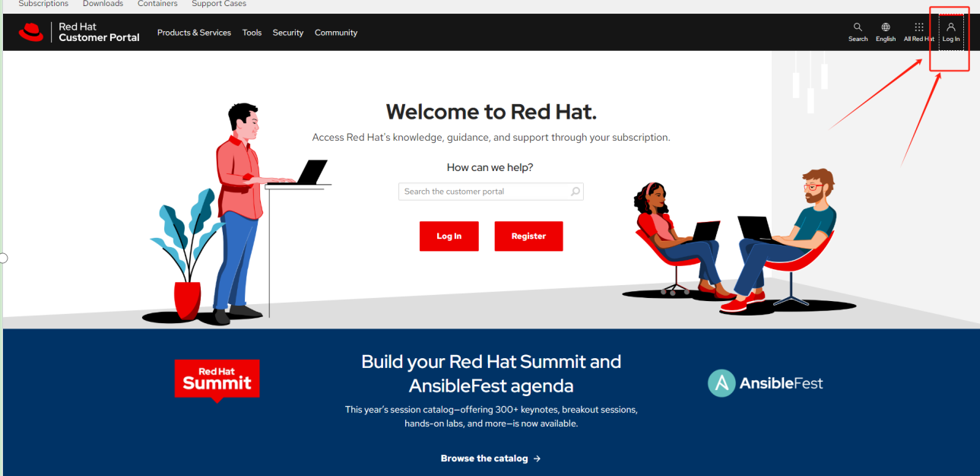The height and width of the screenshot is (476, 980).
Task: Click the Red Hat fedora logo icon
Action: click(x=32, y=32)
